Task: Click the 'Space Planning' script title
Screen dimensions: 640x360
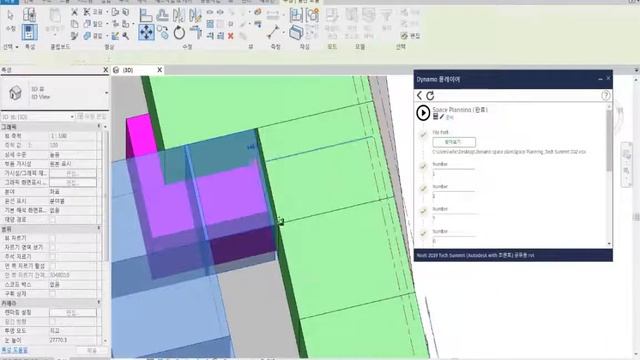Action: (x=460, y=110)
